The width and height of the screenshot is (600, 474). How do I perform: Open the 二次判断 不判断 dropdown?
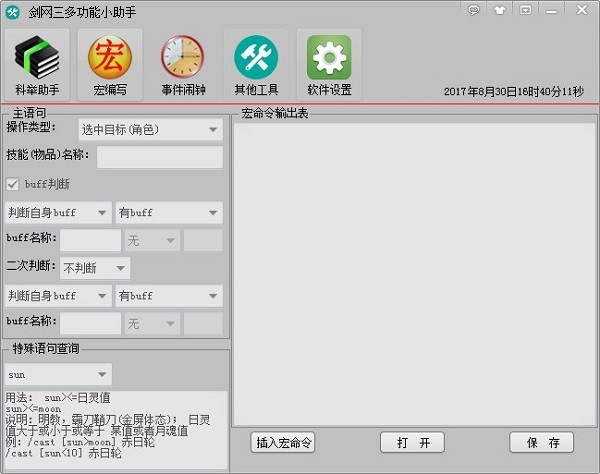click(x=95, y=268)
